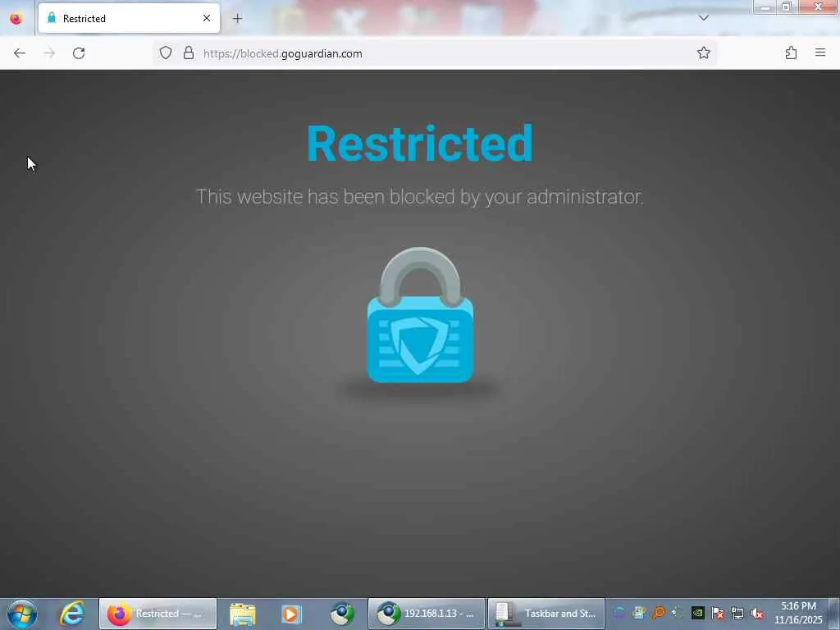Launch Windows Media Player from taskbar
This screenshot has height=630, width=840.
pos(291,614)
